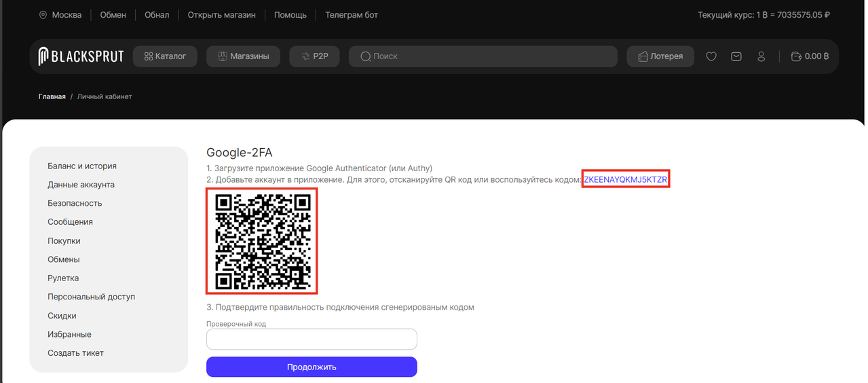
Task: Click the 2FA QR code image
Action: (263, 242)
